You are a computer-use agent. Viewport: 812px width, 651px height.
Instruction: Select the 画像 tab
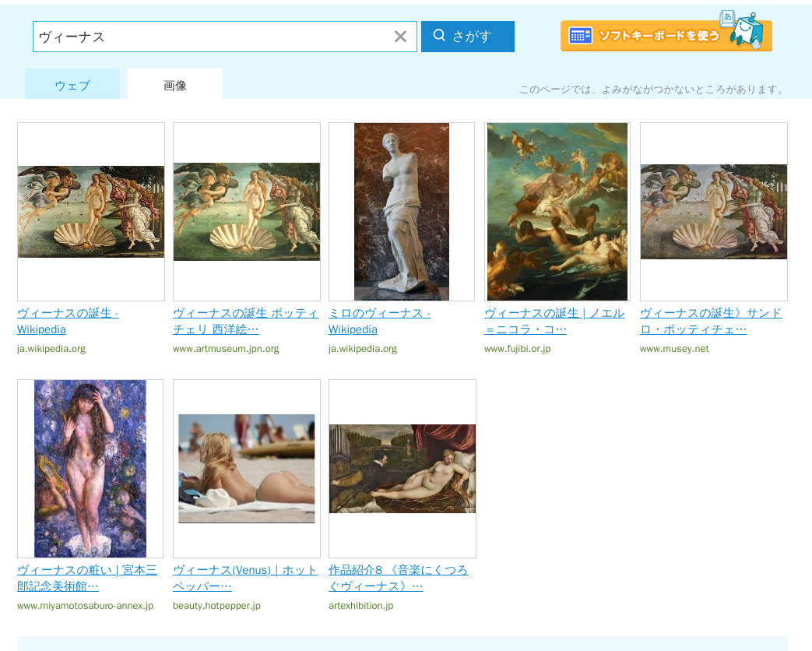pos(175,84)
